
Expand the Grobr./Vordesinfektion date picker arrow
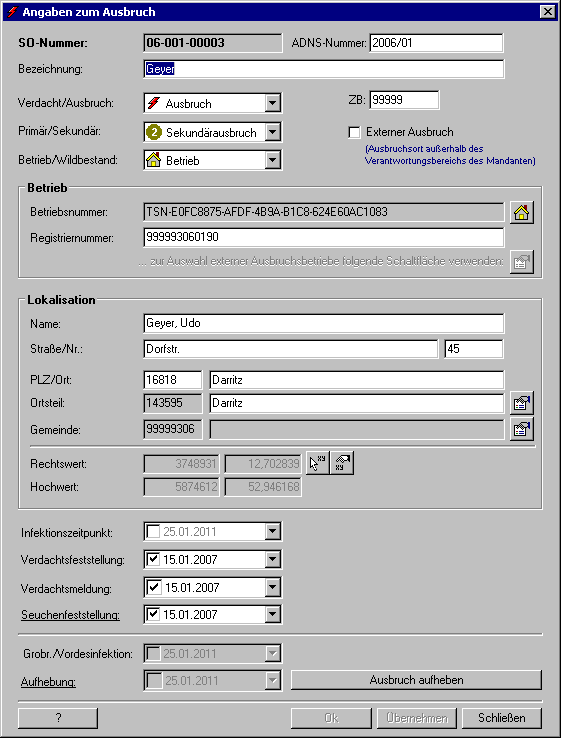click(x=272, y=653)
